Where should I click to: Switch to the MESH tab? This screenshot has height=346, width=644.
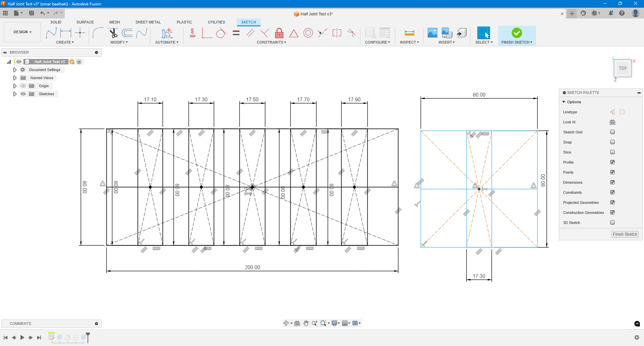coord(115,22)
